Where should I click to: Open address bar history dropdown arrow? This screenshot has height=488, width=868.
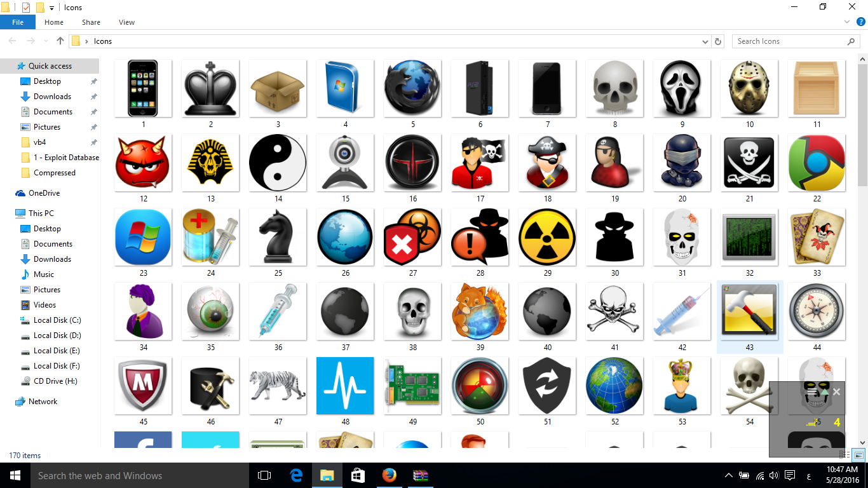705,41
